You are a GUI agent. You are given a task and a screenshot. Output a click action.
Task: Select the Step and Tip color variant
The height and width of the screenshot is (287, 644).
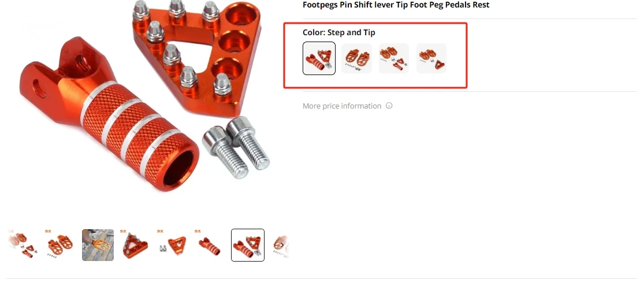319,58
